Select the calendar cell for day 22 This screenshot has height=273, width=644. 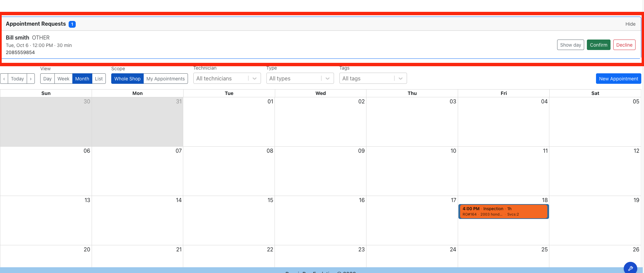pyautogui.click(x=229, y=256)
